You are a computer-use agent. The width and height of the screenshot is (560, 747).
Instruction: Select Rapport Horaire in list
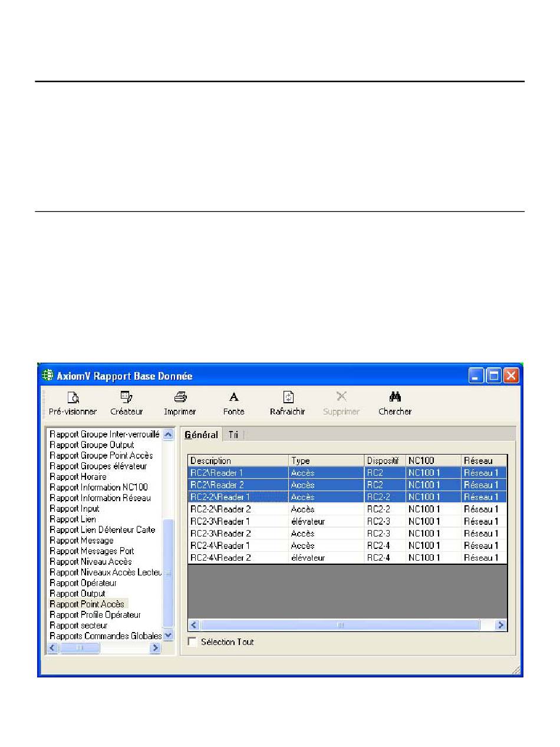(78, 477)
